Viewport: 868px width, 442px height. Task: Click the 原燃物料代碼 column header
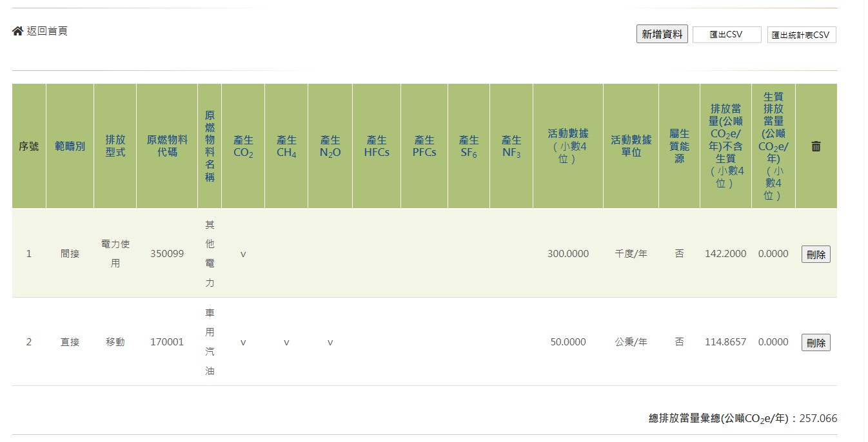click(x=167, y=146)
